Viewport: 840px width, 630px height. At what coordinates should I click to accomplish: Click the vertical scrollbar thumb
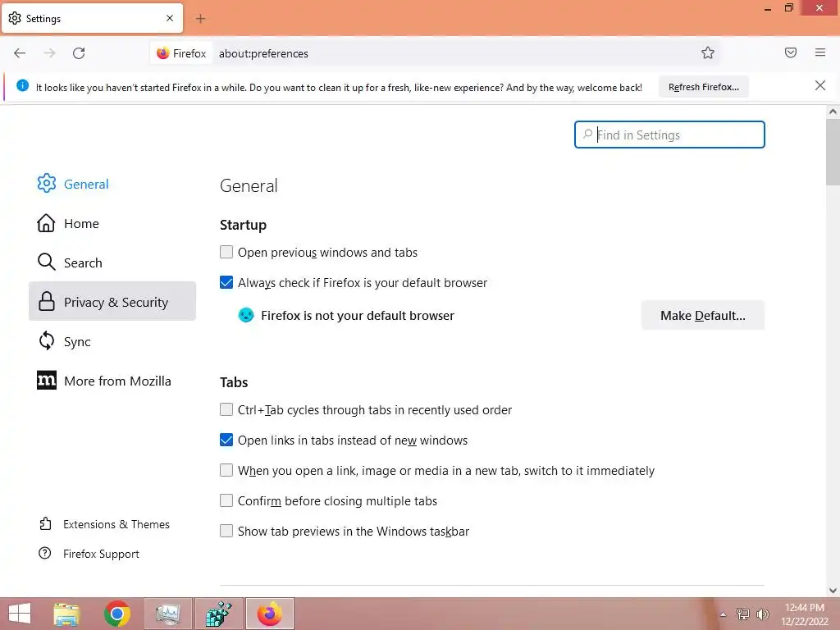[833, 152]
